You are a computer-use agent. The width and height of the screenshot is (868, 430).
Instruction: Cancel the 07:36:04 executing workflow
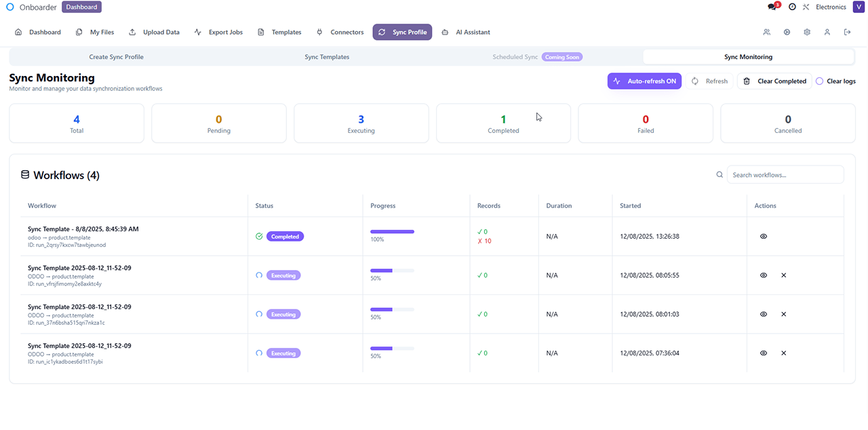[783, 353]
